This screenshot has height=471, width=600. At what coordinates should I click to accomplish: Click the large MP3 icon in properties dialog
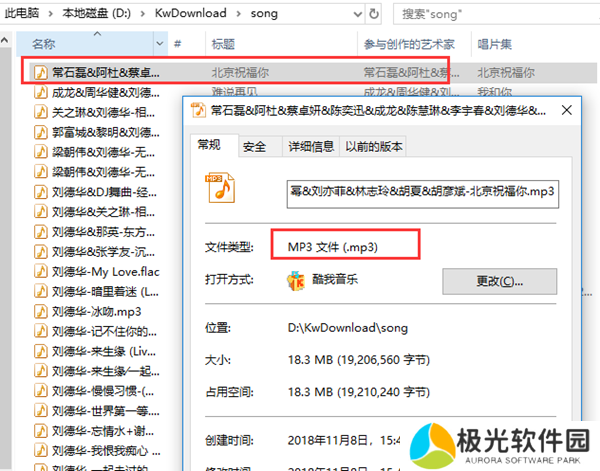coord(219,188)
